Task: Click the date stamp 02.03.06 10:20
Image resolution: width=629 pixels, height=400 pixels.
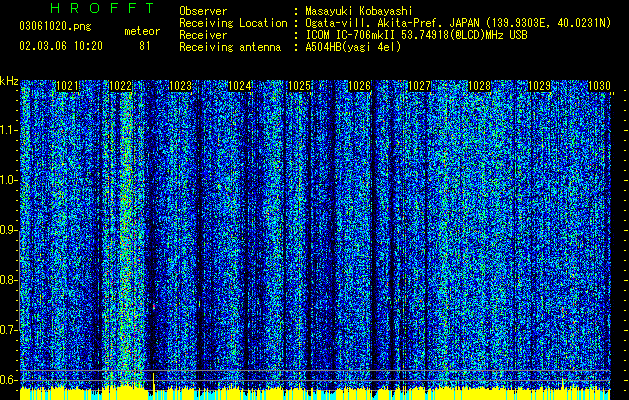Action: pos(61,46)
